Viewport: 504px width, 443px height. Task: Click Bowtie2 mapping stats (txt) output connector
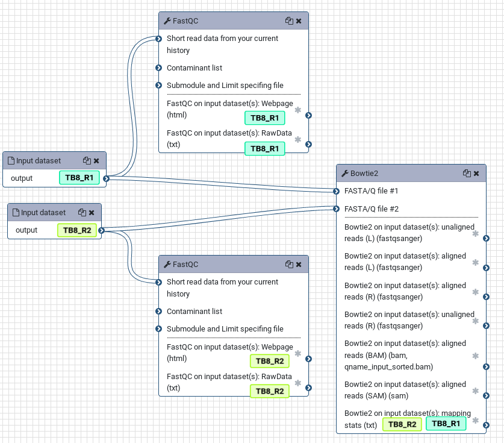click(487, 425)
